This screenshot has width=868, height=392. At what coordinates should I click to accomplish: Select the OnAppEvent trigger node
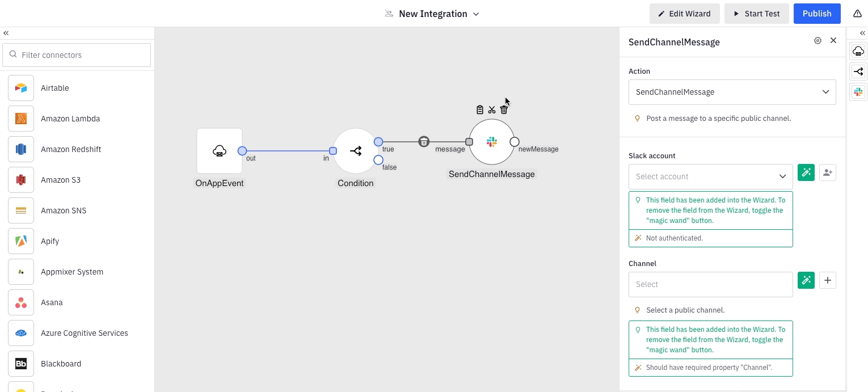[220, 151]
